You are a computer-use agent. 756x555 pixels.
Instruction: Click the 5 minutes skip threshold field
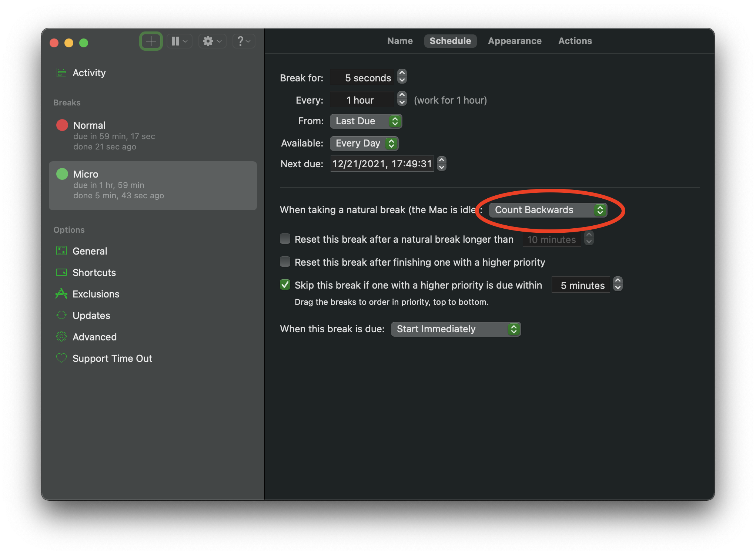581,285
